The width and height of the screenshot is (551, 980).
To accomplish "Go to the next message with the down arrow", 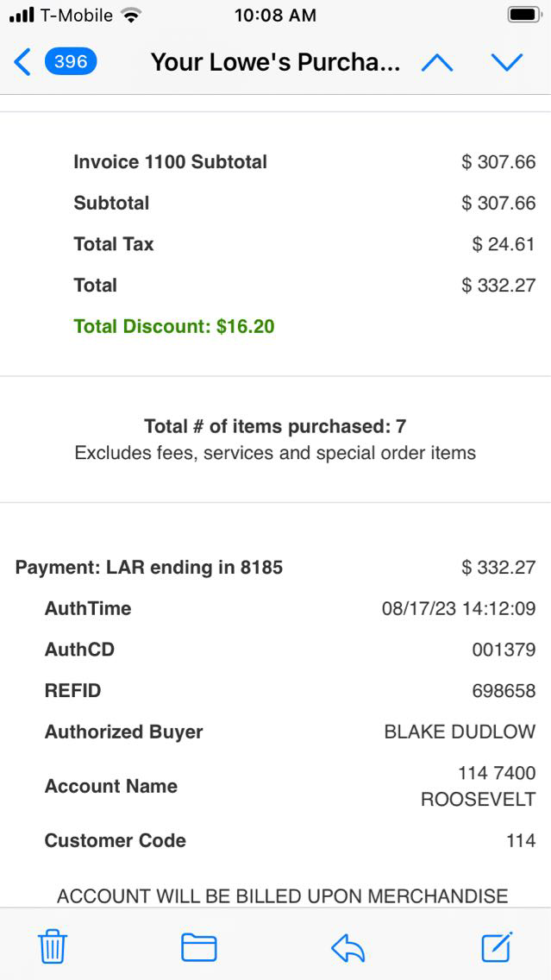I will point(506,62).
